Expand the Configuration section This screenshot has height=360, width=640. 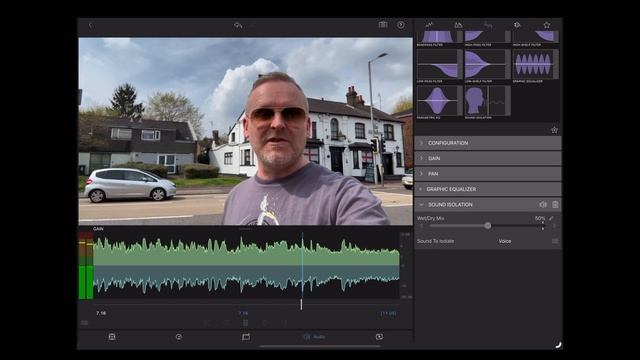(488, 143)
